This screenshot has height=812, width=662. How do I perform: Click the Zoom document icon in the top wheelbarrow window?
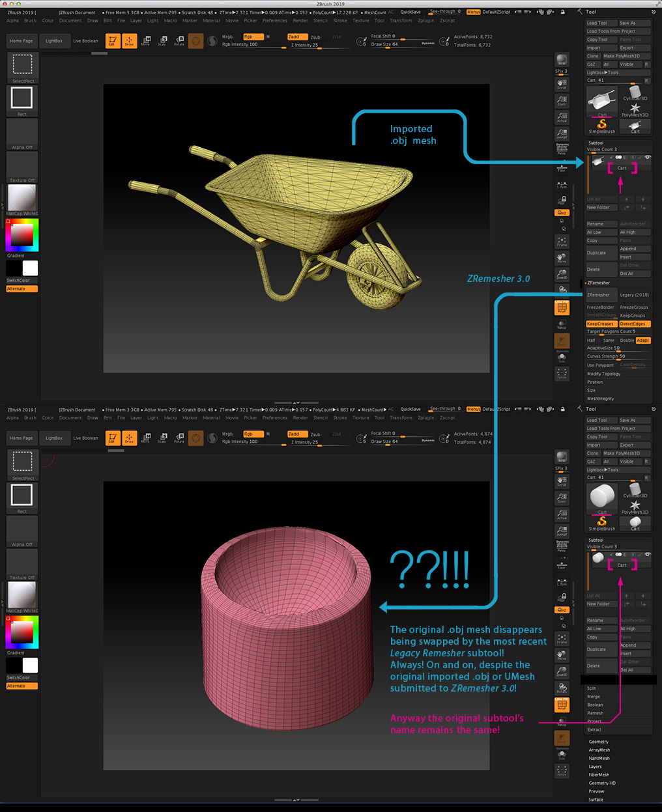click(562, 101)
